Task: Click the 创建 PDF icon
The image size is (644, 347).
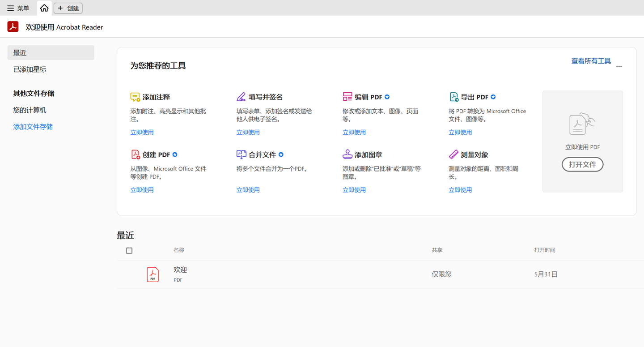Action: 135,155
